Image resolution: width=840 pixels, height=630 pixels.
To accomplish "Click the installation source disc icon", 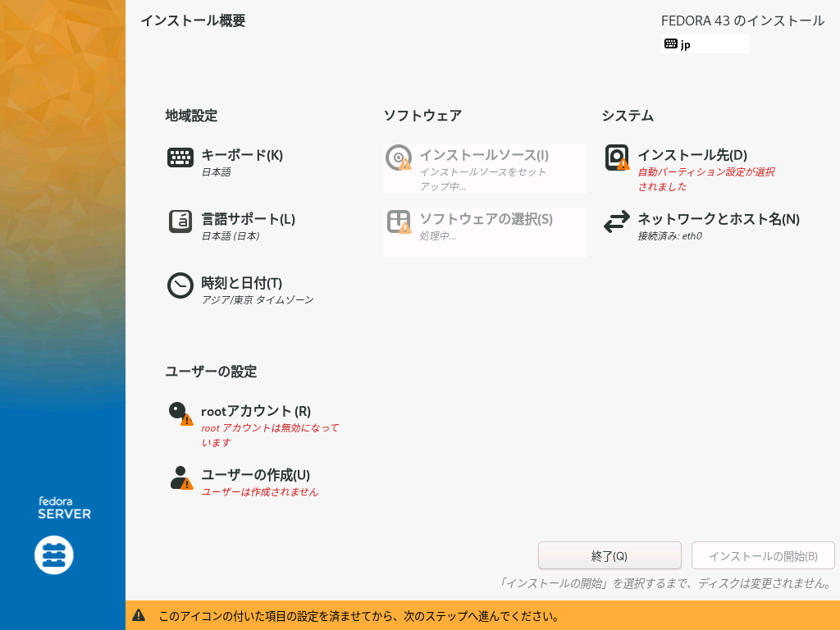I will [399, 157].
